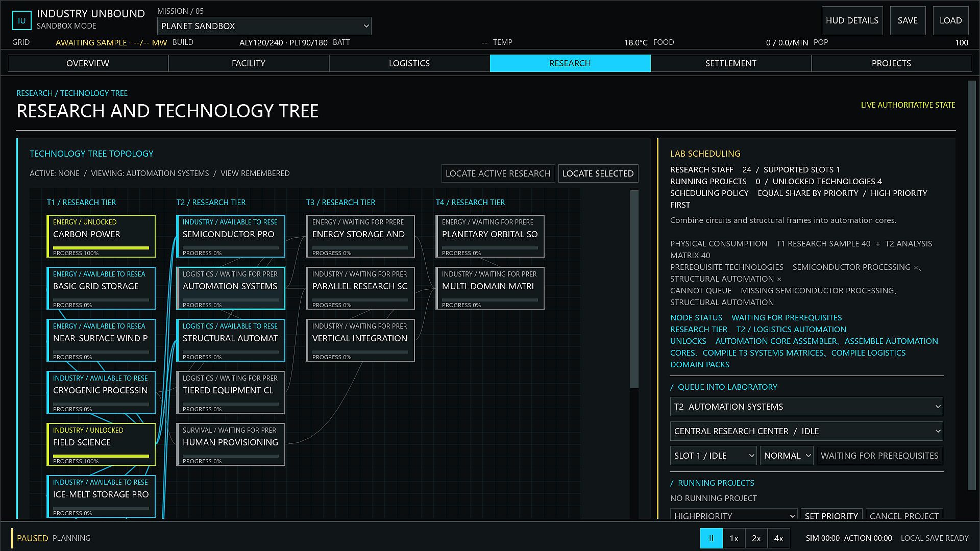Viewport: 980px width, 551px height.
Task: Click the Technology Tree Topology heading
Action: (91, 154)
